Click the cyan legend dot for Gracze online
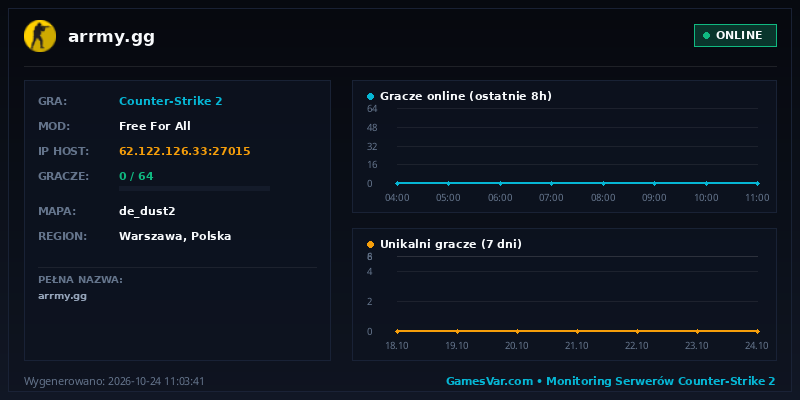800x400 pixels. [370, 96]
